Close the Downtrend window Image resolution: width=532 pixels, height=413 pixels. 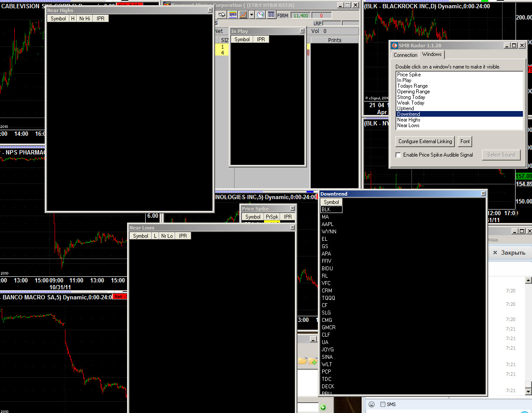[x=483, y=193]
